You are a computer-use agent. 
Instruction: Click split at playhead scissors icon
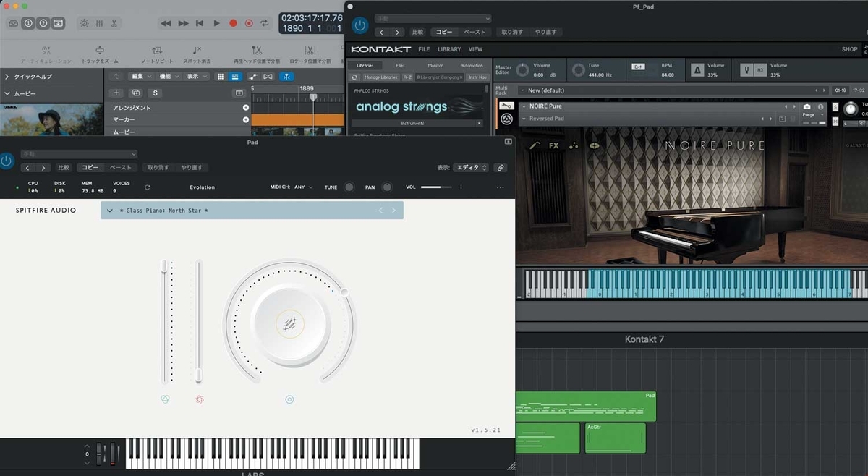[256, 51]
